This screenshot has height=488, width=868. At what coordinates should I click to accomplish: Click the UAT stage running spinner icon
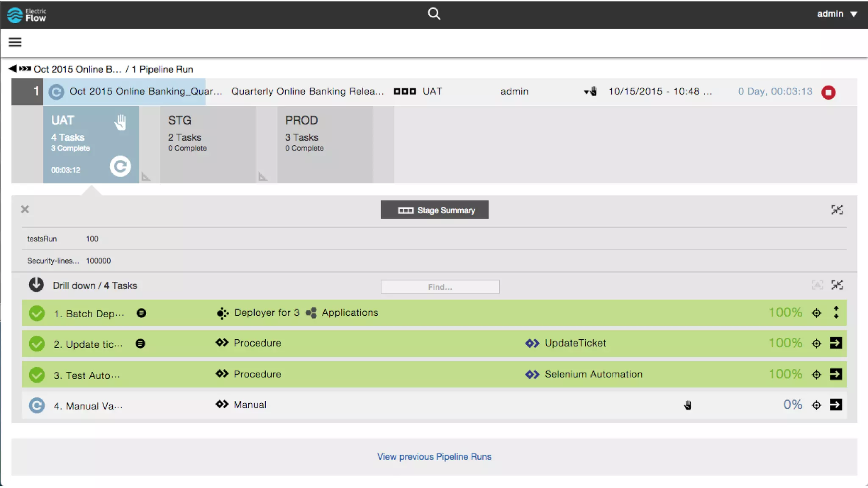click(x=120, y=166)
